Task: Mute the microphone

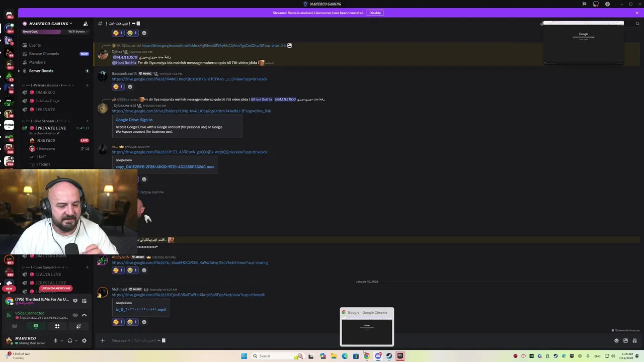Action: (x=55, y=340)
